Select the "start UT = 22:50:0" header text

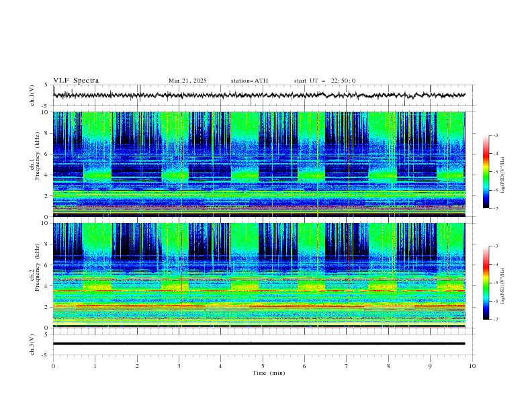[x=324, y=81]
